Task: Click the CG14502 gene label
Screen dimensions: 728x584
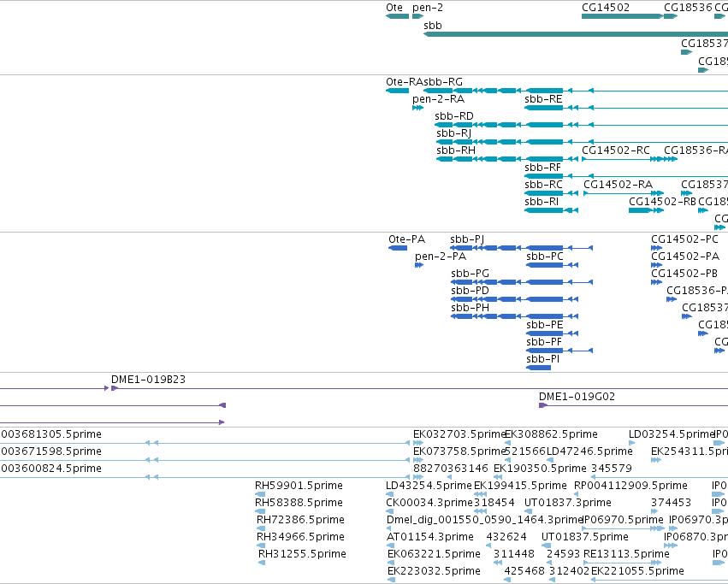Action: (606, 8)
